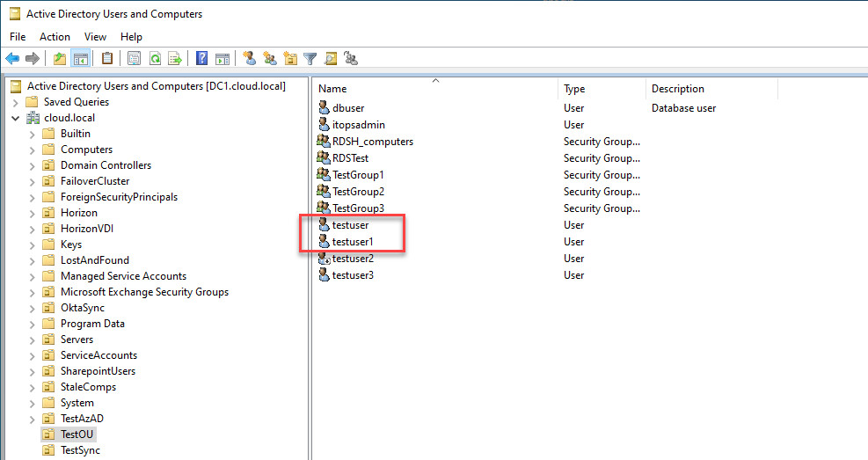Expand the Saved Queries node
This screenshot has width=868, height=460.
click(x=16, y=102)
